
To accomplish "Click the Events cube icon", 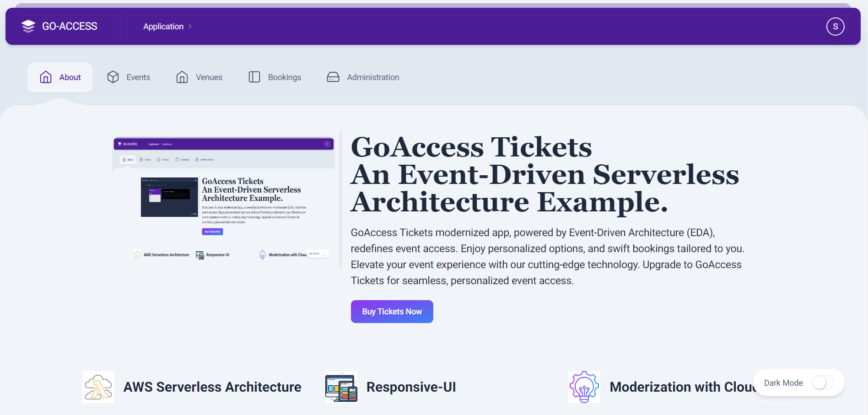I will (x=113, y=77).
